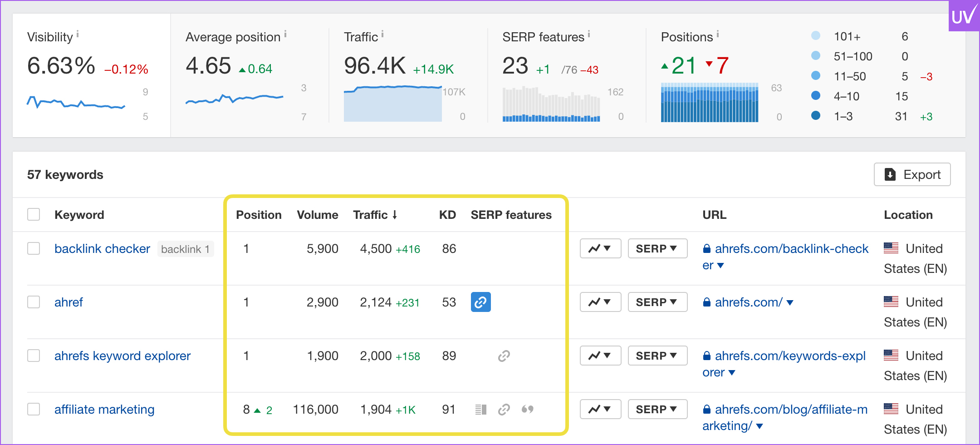
Task: Click the UV logo badge
Action: [x=963, y=16]
